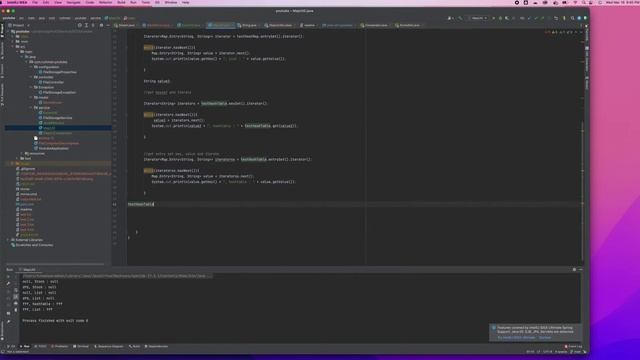
Task: Select FileController in project tree
Action: click(53, 82)
